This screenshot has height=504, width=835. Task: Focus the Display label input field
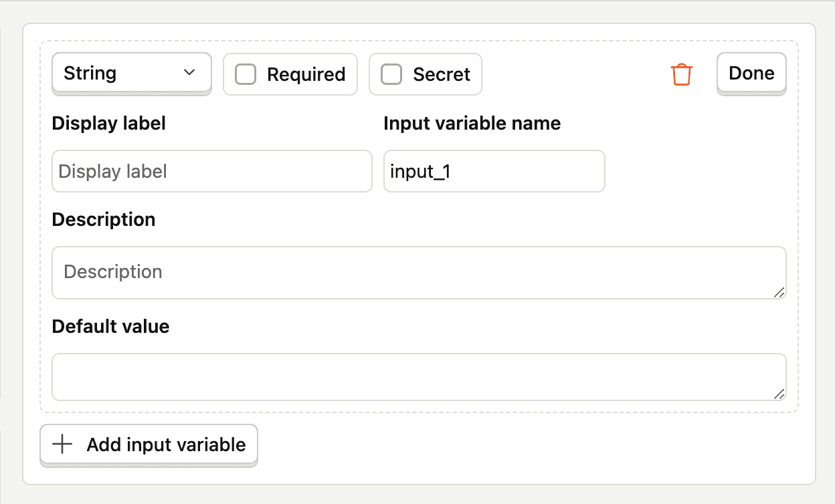click(212, 171)
